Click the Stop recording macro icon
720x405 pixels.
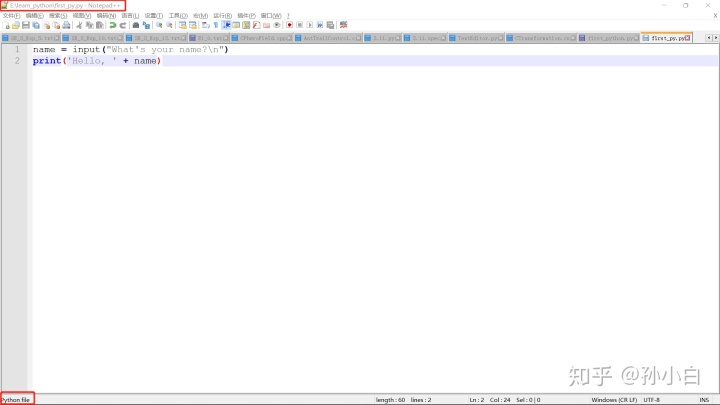point(299,25)
